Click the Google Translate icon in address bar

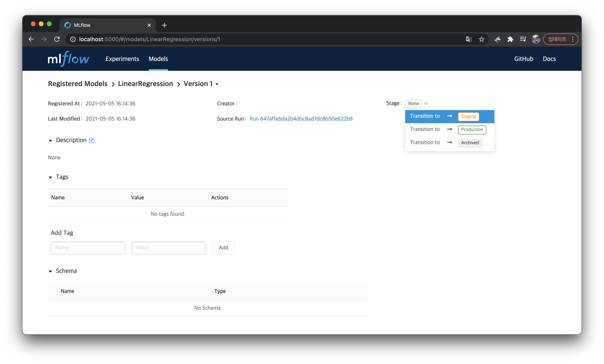coord(468,39)
